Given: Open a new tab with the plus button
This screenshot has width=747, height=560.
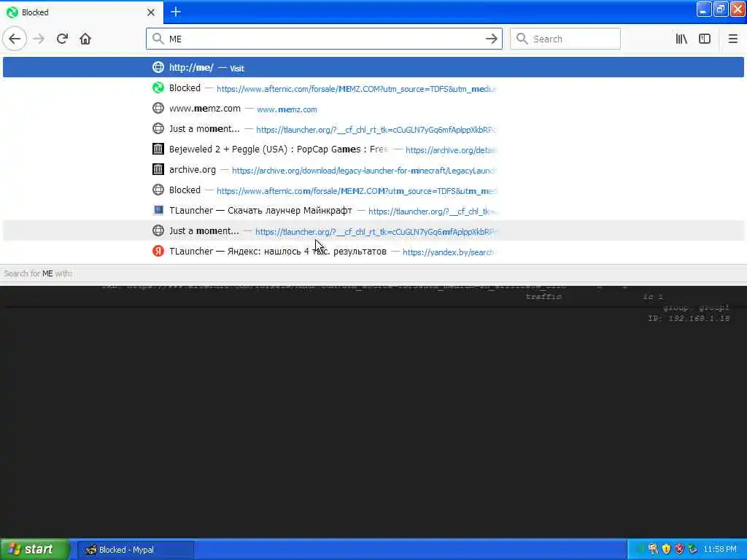Looking at the screenshot, I should pos(176,12).
